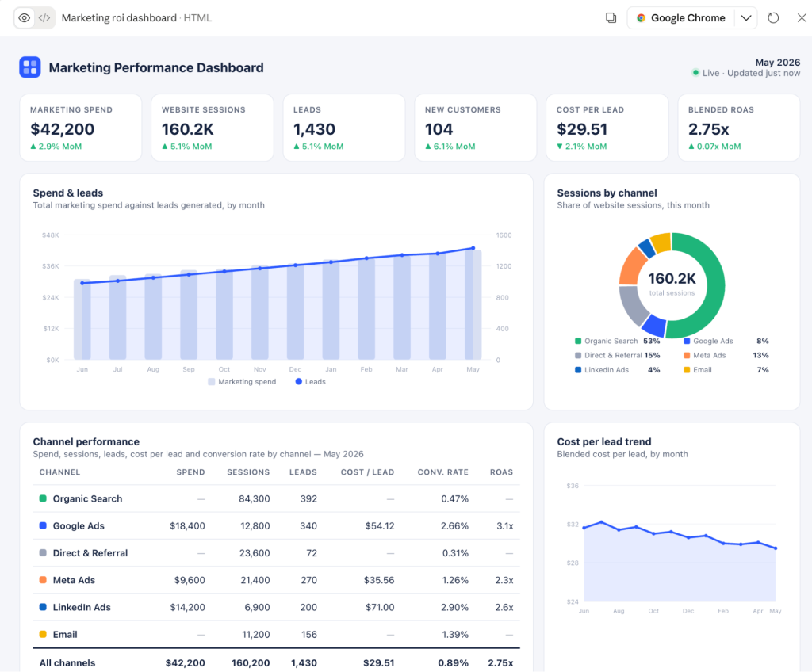
Task: Click Channel performance heading
Action: pyautogui.click(x=86, y=441)
